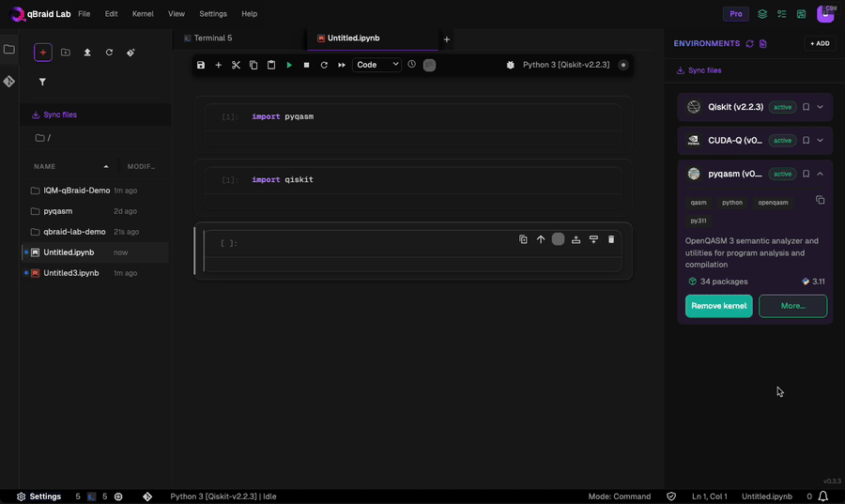Switch to the Terminal 5 tab
This screenshot has height=504, width=845.
point(213,38)
